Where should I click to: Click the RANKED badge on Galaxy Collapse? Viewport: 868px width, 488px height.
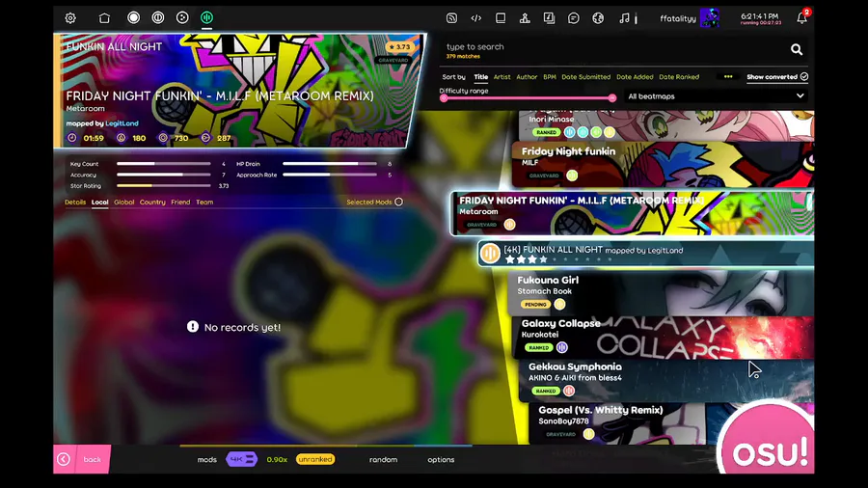tap(538, 347)
